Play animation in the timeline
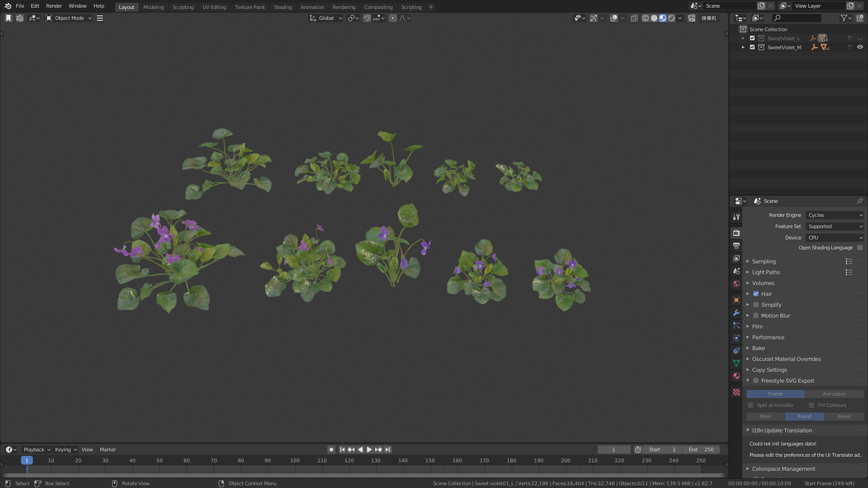The width and height of the screenshot is (868, 488). pyautogui.click(x=369, y=450)
